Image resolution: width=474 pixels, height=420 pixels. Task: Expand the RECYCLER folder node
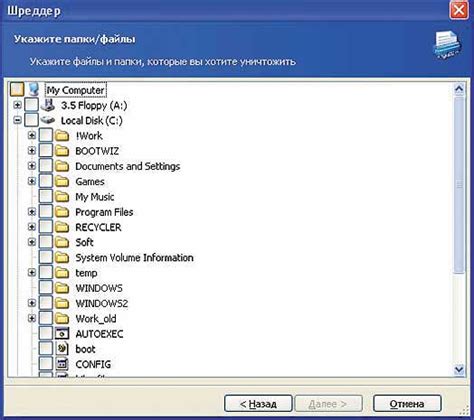pyautogui.click(x=32, y=227)
